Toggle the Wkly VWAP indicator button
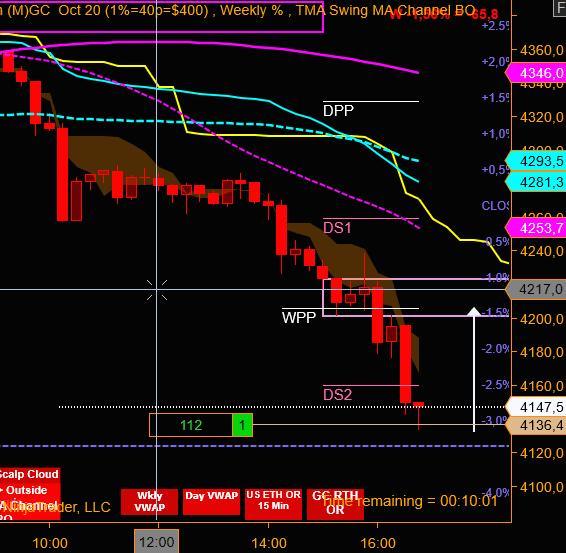 (x=149, y=502)
